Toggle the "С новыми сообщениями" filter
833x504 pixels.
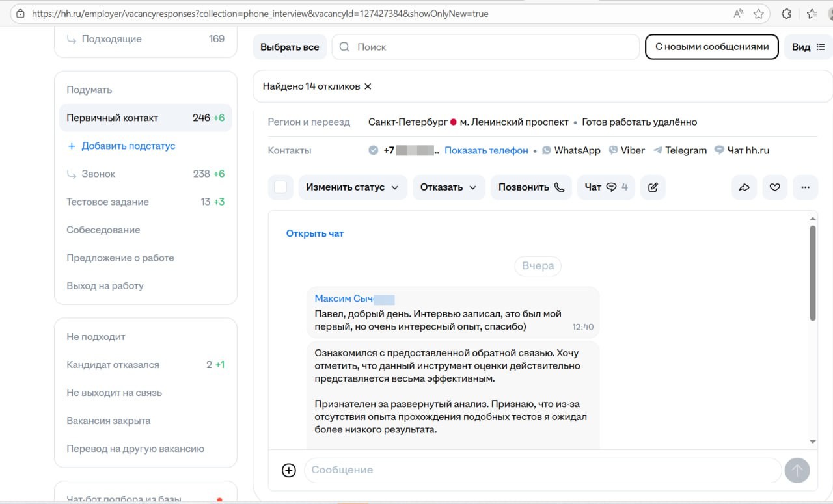tap(711, 47)
